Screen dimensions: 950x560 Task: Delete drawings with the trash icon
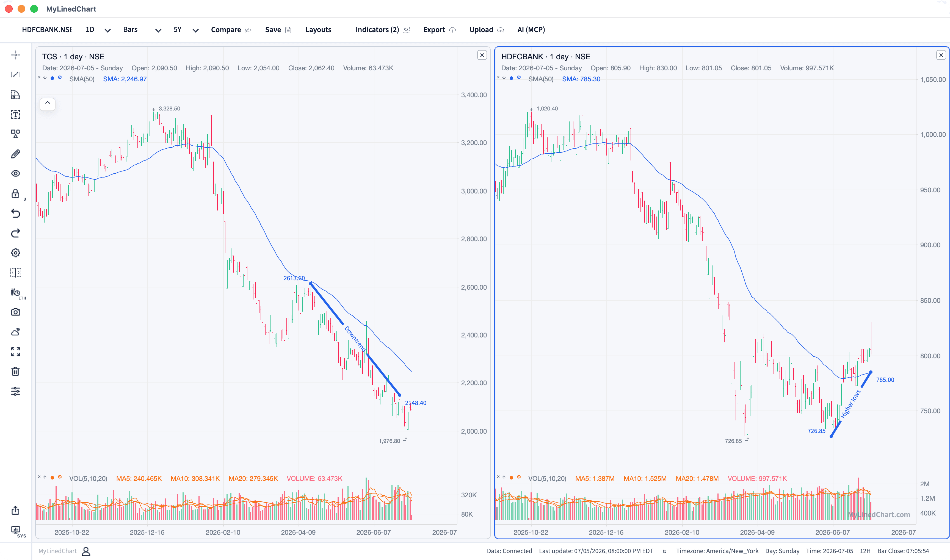point(15,371)
